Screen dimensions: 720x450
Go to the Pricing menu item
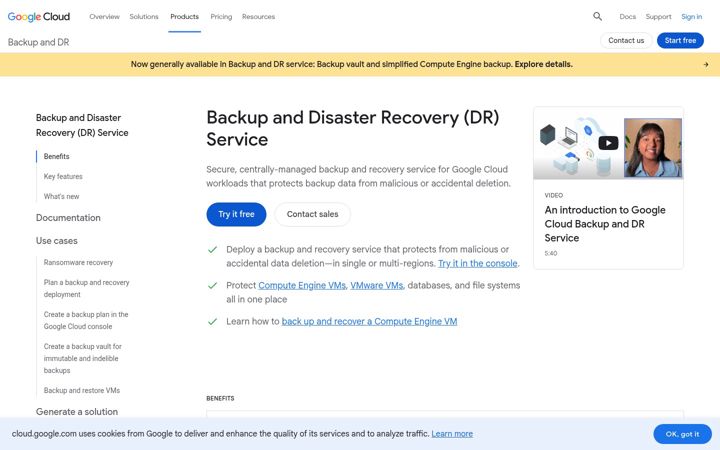(x=221, y=17)
